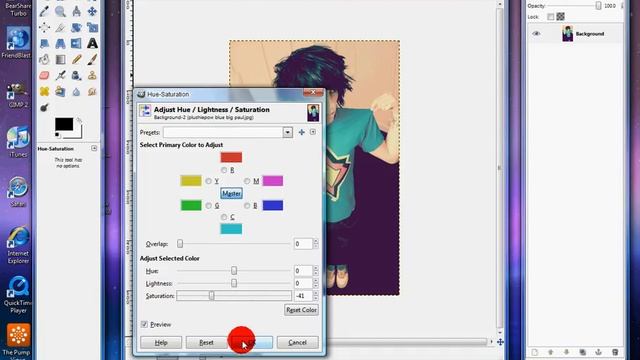This screenshot has height=360, width=640.
Task: Create a new layer in Layers panel
Action: 535,352
